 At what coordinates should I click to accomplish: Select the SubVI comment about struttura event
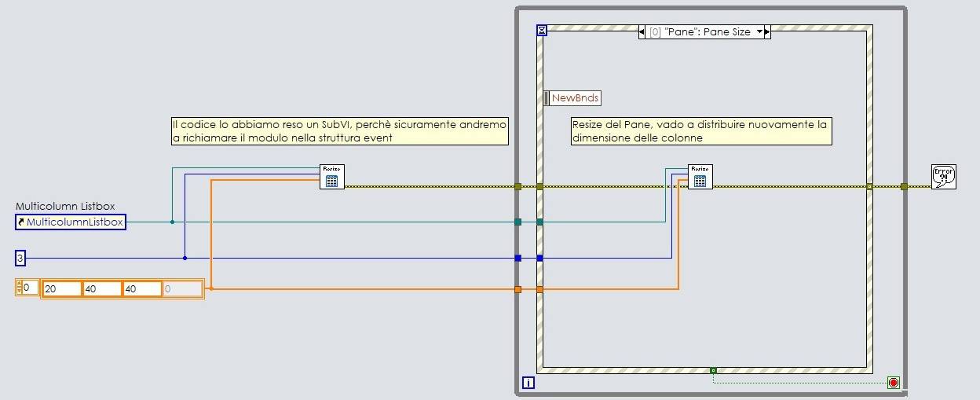(339, 131)
